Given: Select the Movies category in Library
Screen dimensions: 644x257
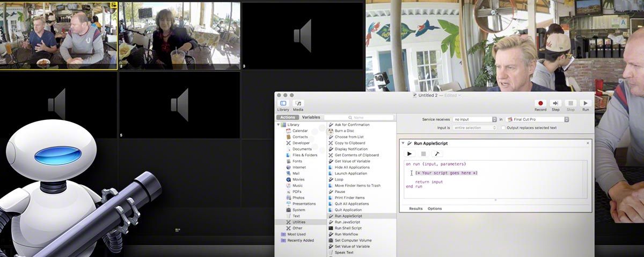Looking at the screenshot, I should tap(295, 180).
